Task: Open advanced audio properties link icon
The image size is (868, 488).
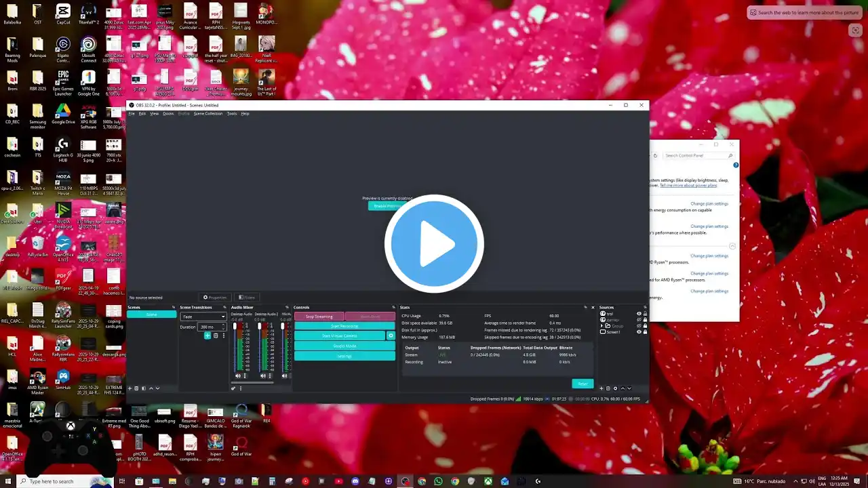Action: [233, 388]
